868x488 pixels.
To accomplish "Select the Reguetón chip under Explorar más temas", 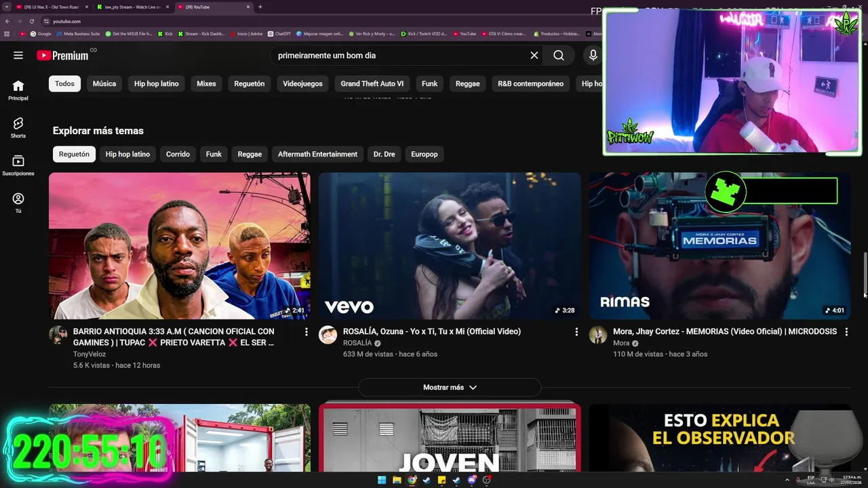I will pyautogui.click(x=74, y=154).
